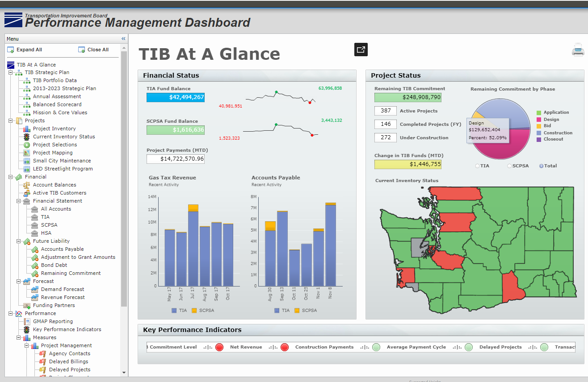Click the printer icon

pos(578,50)
